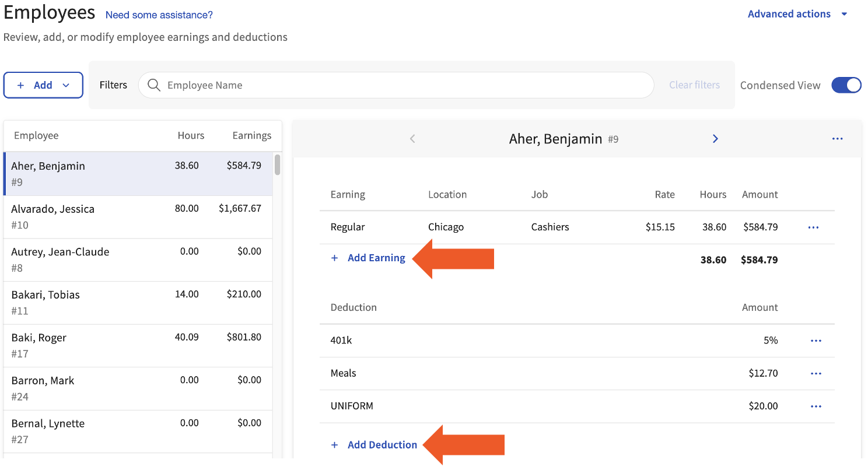Open more options for Meals deduction
Screen dimensions: 868x470
815,373
